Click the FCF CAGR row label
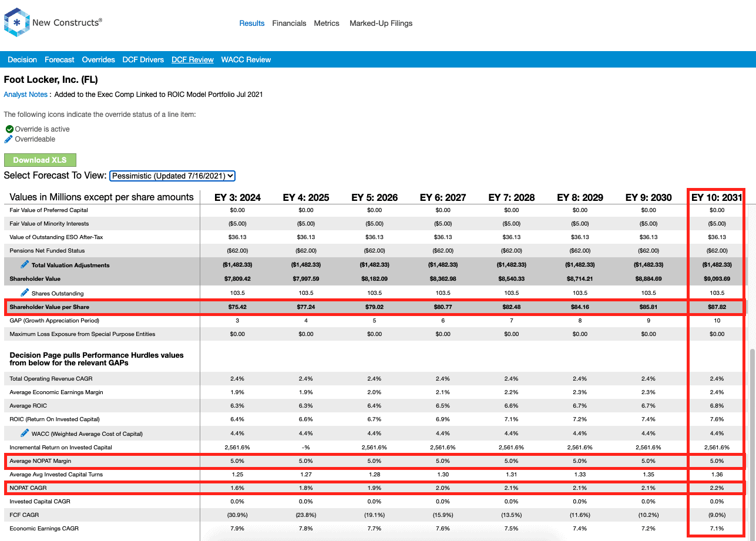The image size is (756, 541). pyautogui.click(x=24, y=515)
